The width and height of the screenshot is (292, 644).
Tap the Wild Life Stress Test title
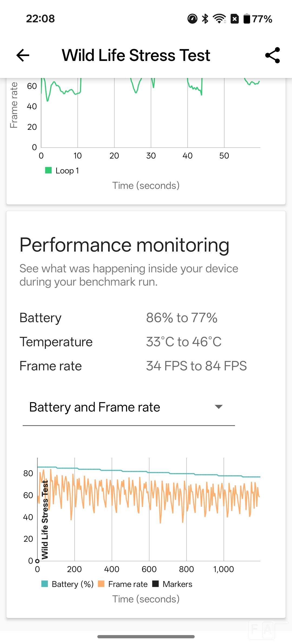[136, 55]
